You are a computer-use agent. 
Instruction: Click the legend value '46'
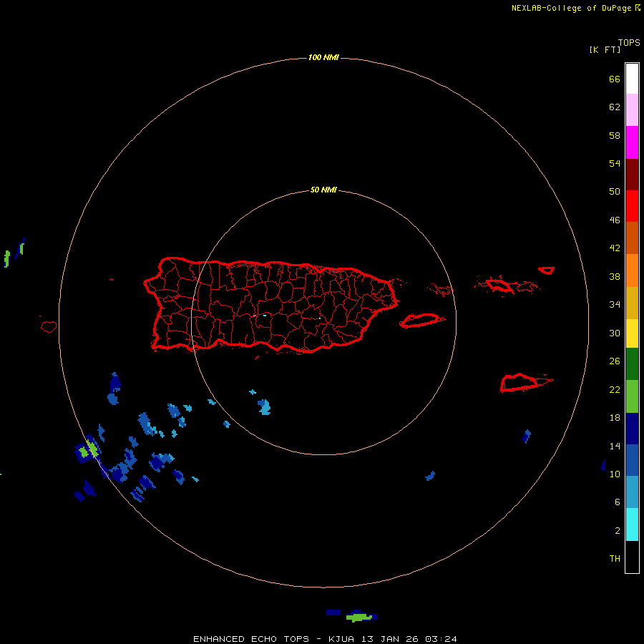[615, 220]
